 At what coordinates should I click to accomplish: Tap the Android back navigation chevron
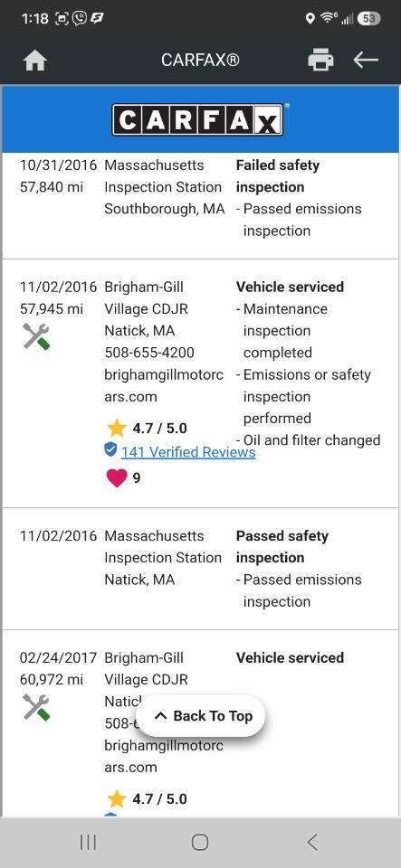point(312,842)
